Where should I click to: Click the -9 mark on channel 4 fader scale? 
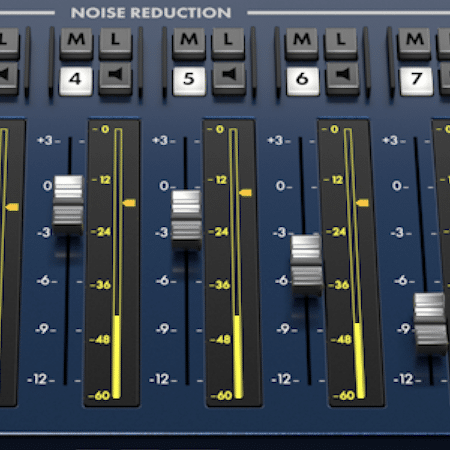tap(43, 329)
